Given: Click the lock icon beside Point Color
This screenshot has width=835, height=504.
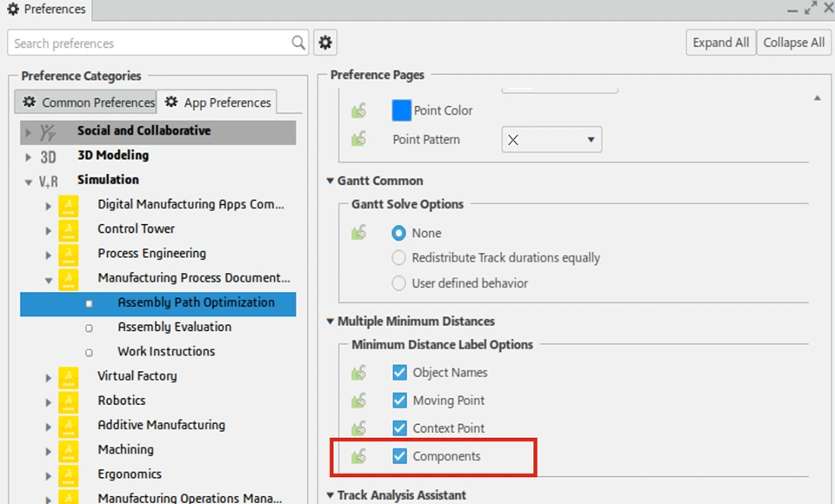Looking at the screenshot, I should pyautogui.click(x=358, y=111).
